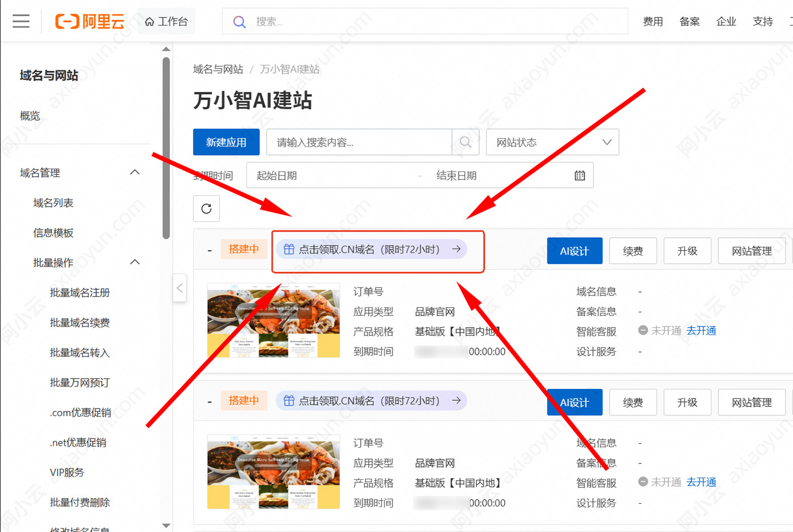The height and width of the screenshot is (532, 793).
Task: Open 批量付费删除 in the sidebar
Action: pos(80,503)
